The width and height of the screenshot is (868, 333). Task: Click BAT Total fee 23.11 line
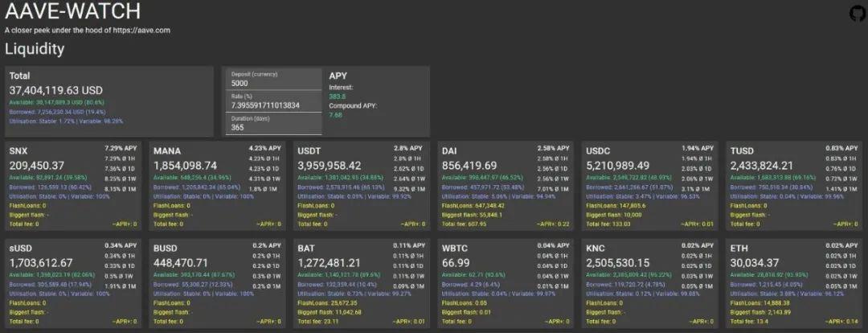pos(320,322)
